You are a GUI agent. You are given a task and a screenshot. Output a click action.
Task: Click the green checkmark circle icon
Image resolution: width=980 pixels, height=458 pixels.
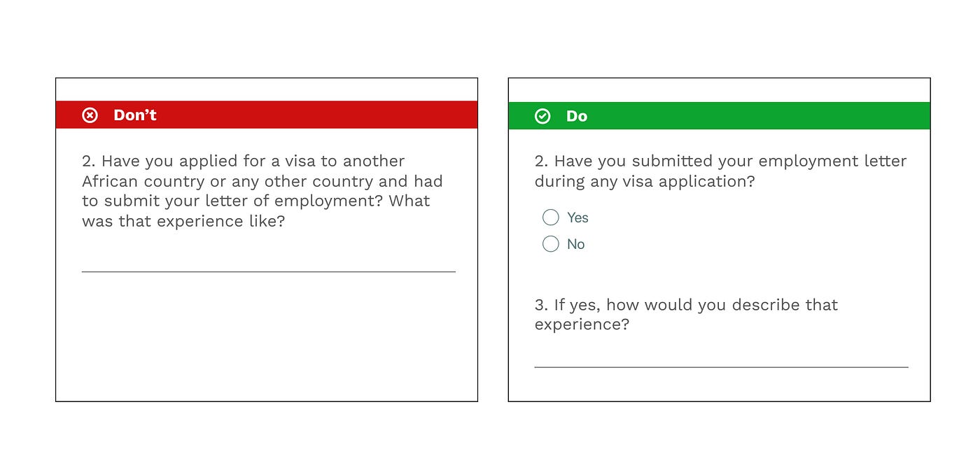542,116
